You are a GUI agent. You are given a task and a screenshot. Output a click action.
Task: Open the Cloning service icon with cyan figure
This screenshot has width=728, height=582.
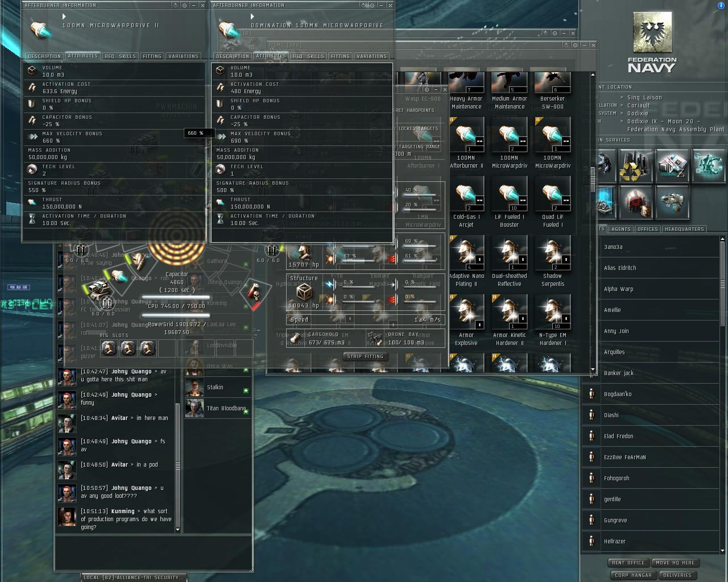[708, 165]
